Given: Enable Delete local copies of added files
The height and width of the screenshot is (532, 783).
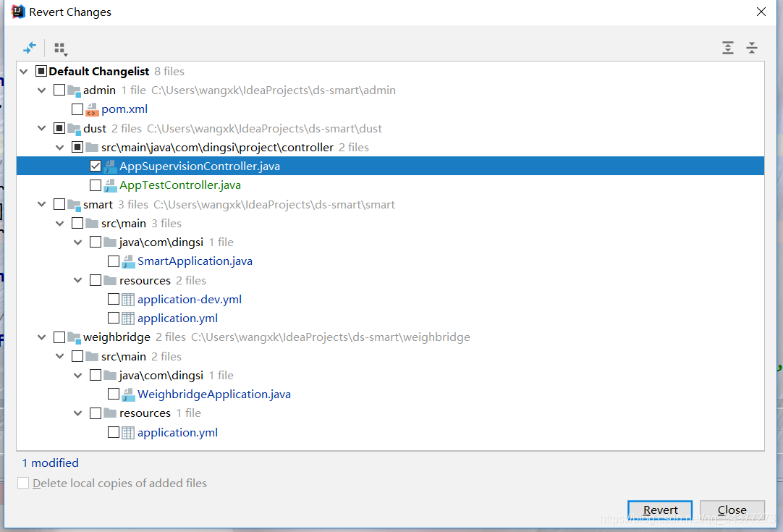Looking at the screenshot, I should [x=24, y=483].
